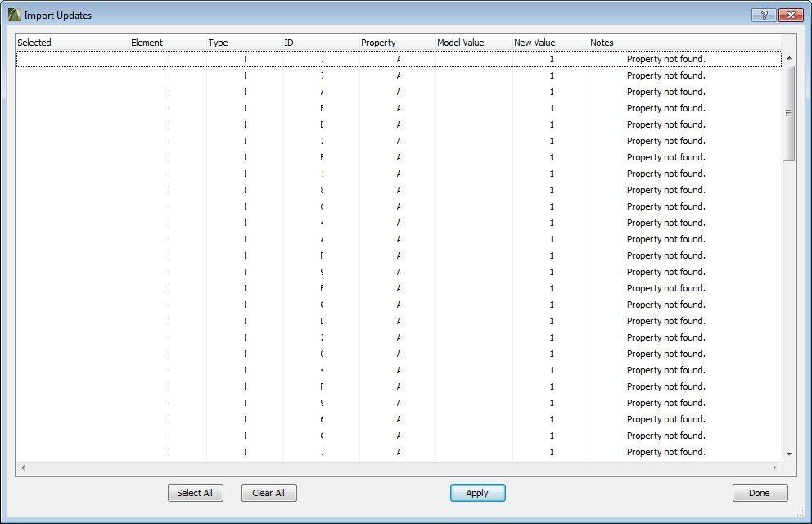The width and height of the screenshot is (812, 524).
Task: Select the first update row in the list
Action: pyautogui.click(x=327, y=58)
